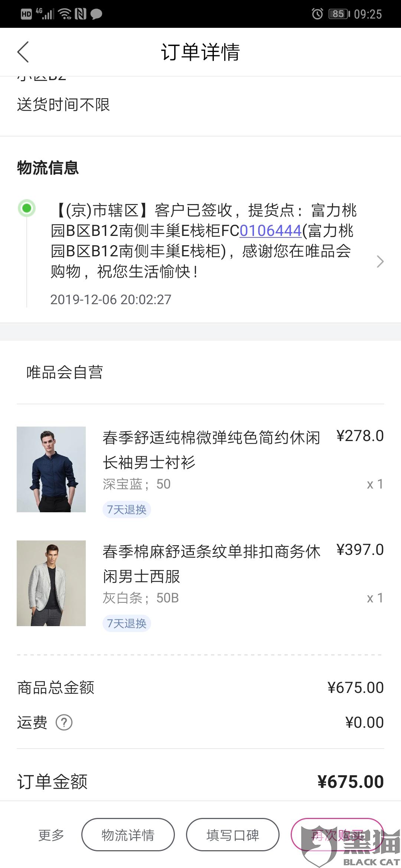Open the grey striped blazer thumbnail

pyautogui.click(x=51, y=583)
